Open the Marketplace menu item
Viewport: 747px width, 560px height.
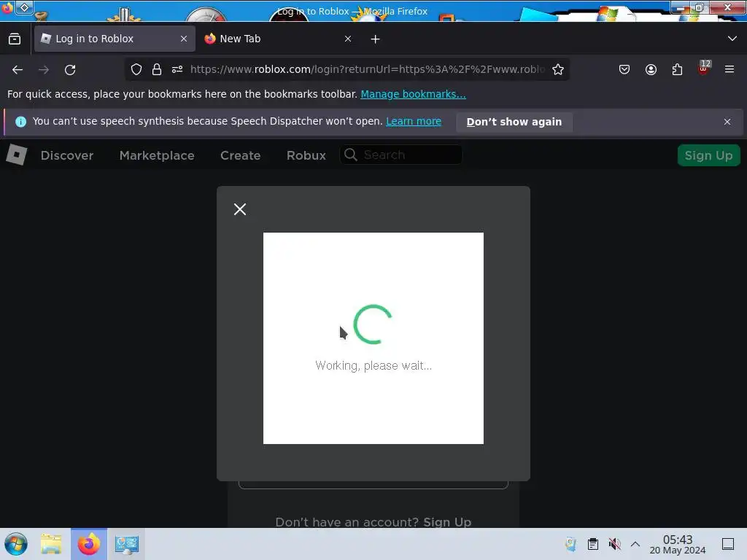point(157,155)
